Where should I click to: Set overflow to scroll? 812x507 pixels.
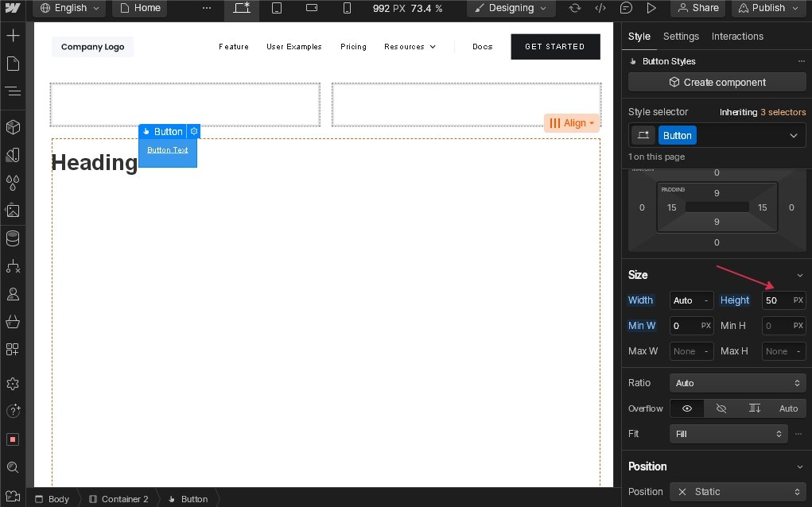coord(755,408)
